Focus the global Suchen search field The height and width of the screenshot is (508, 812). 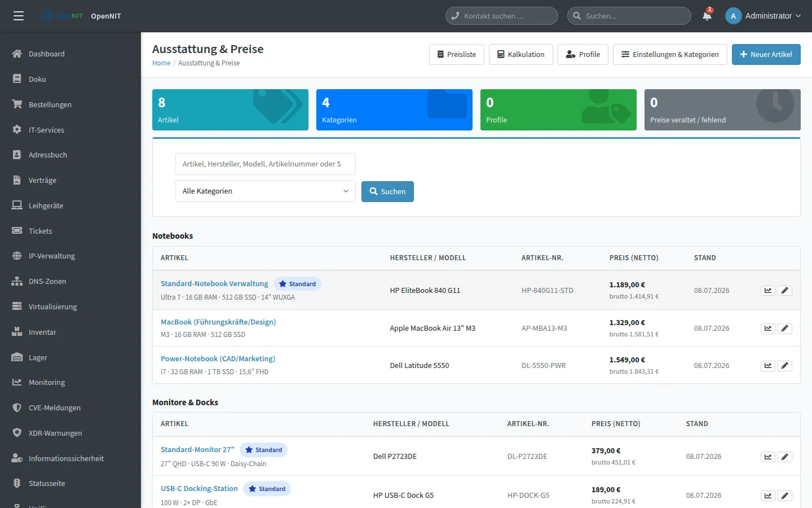[x=629, y=16]
